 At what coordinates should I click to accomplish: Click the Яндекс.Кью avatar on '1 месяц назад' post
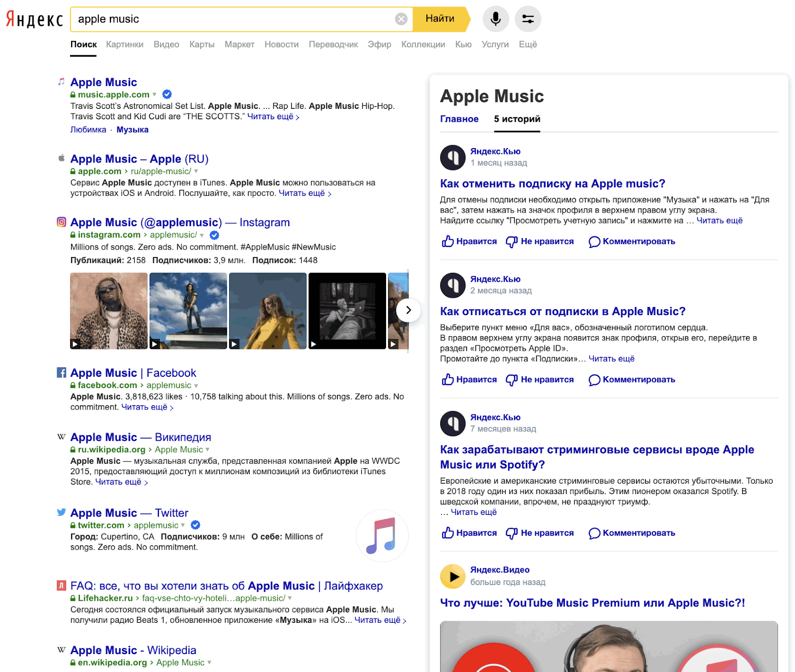[453, 157]
